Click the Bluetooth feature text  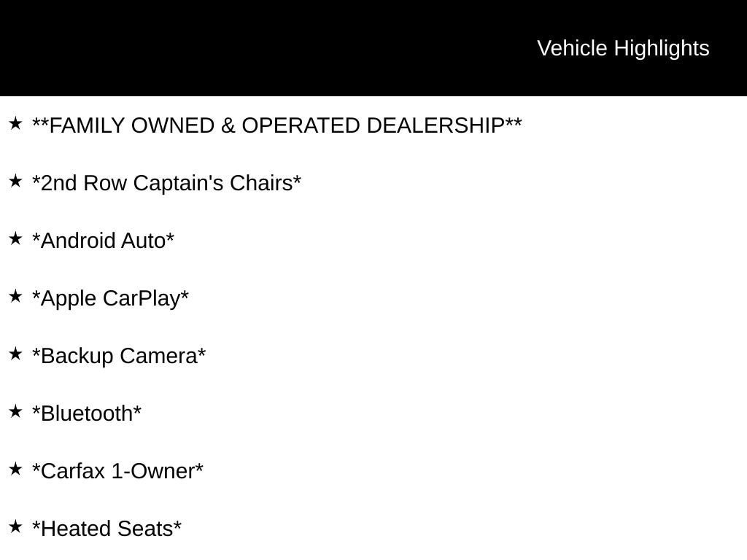87,414
